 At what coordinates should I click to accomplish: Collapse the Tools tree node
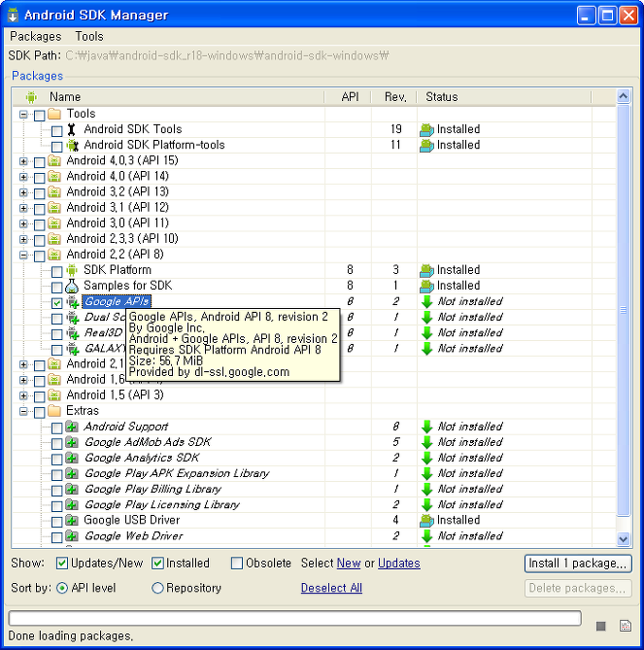(x=23, y=115)
